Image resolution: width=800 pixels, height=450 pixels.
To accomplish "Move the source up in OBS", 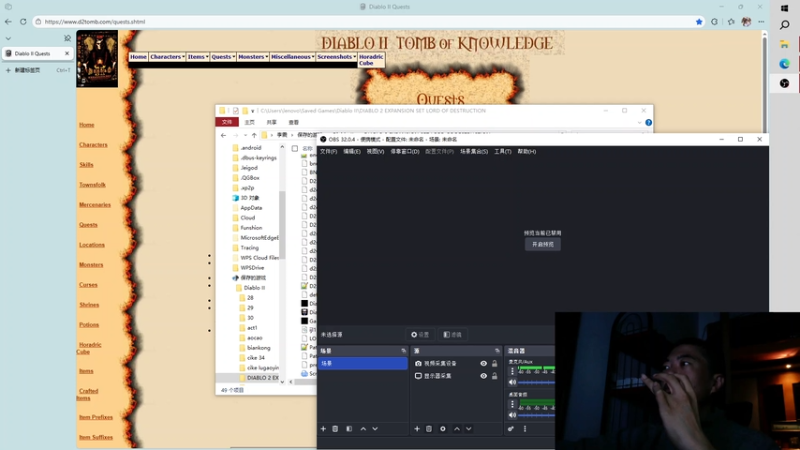I will [457, 429].
